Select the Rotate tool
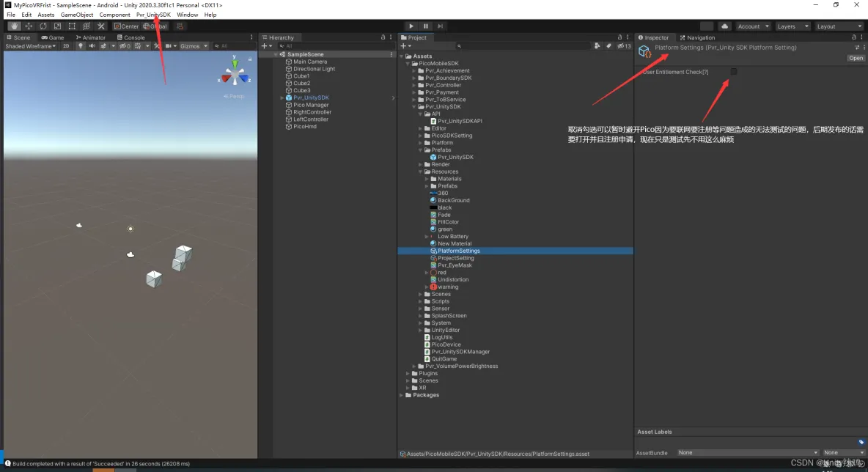 (x=43, y=26)
